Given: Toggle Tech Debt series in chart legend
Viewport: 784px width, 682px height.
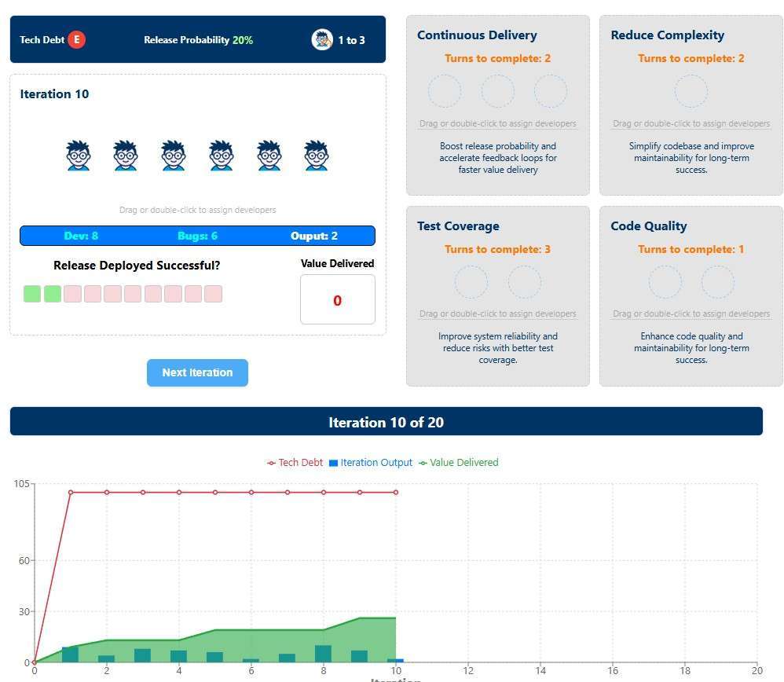Looking at the screenshot, I should pos(295,463).
